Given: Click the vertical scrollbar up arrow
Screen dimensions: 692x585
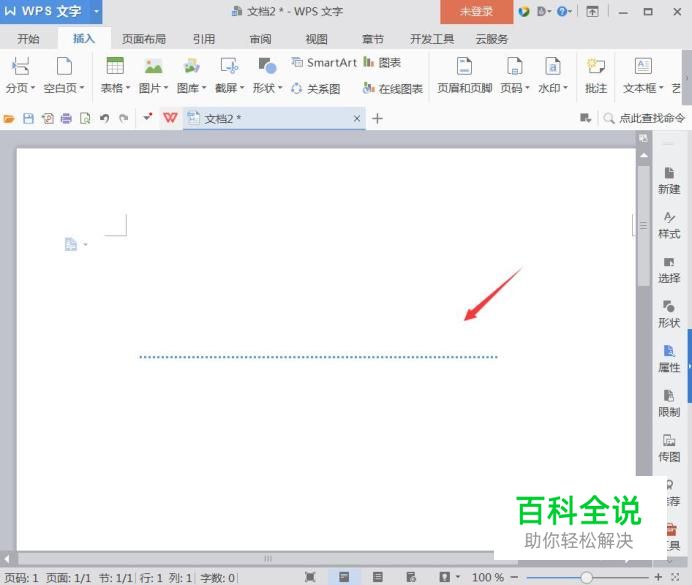Looking at the screenshot, I should tap(644, 156).
